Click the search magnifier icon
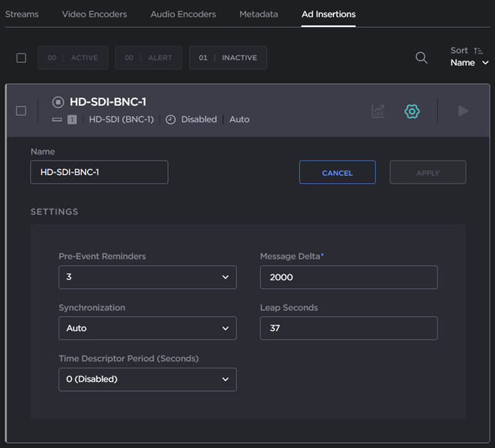This screenshot has width=495, height=448. [421, 58]
